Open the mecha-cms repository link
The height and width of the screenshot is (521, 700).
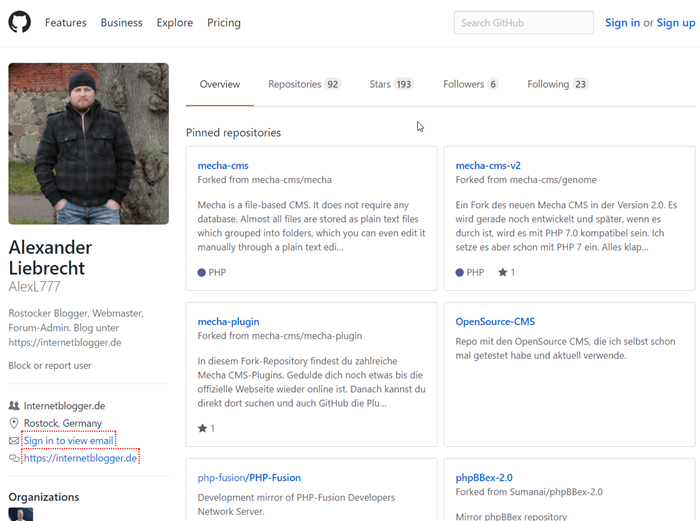223,165
